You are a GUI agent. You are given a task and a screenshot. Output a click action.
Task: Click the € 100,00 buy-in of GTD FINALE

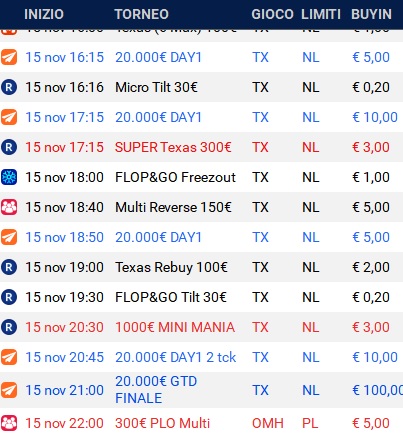coord(378,390)
